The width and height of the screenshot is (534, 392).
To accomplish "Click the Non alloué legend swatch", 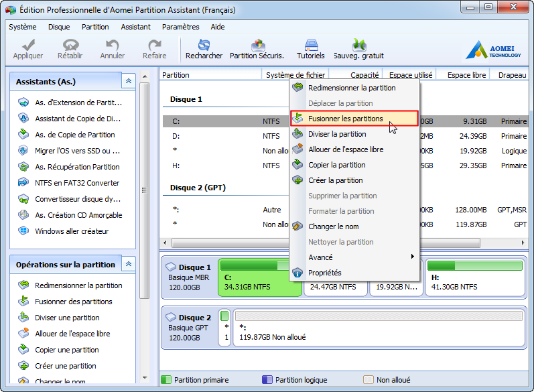I will 368,380.
